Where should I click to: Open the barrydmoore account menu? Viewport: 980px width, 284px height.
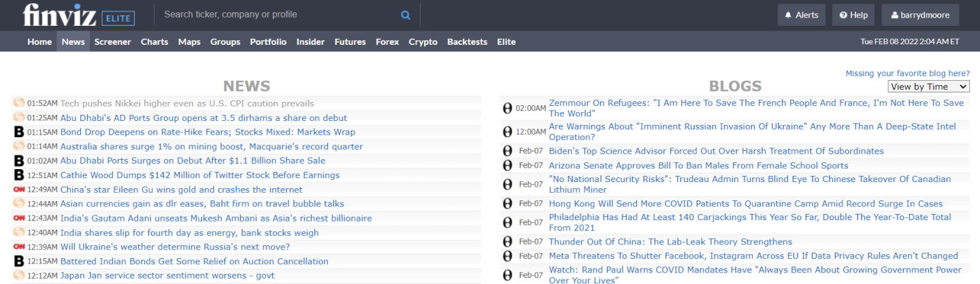(x=920, y=15)
